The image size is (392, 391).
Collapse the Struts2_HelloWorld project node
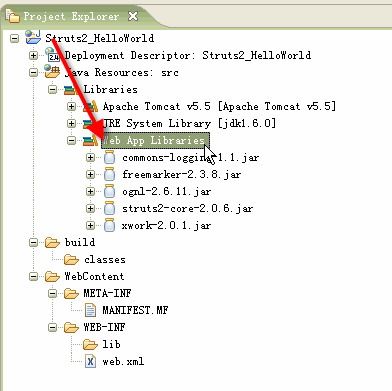[x=14, y=38]
